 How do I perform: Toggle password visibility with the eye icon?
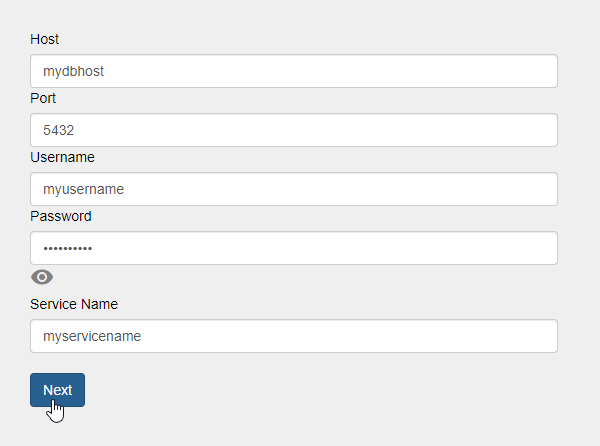click(42, 277)
